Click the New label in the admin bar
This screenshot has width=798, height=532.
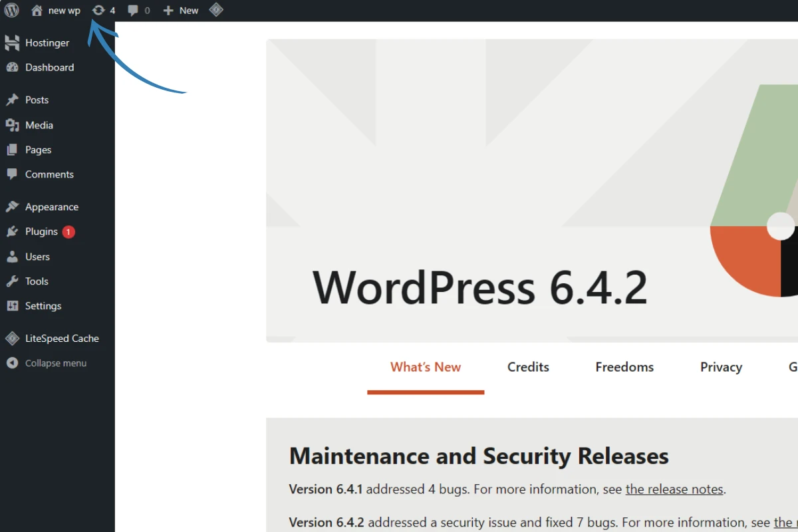[189, 11]
